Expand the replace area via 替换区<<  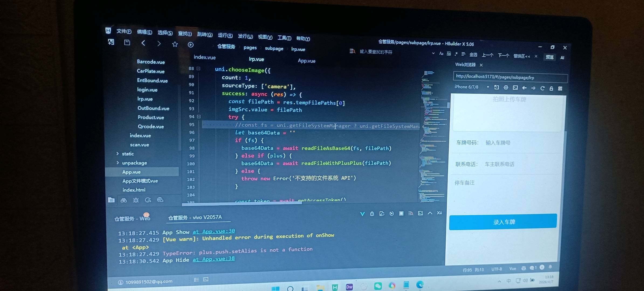pyautogui.click(x=522, y=56)
